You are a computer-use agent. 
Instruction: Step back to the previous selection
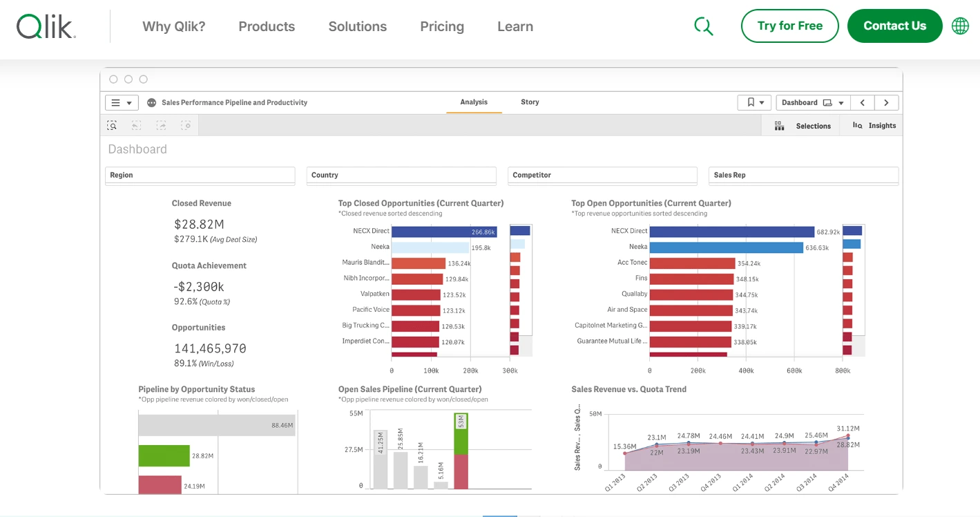point(136,125)
